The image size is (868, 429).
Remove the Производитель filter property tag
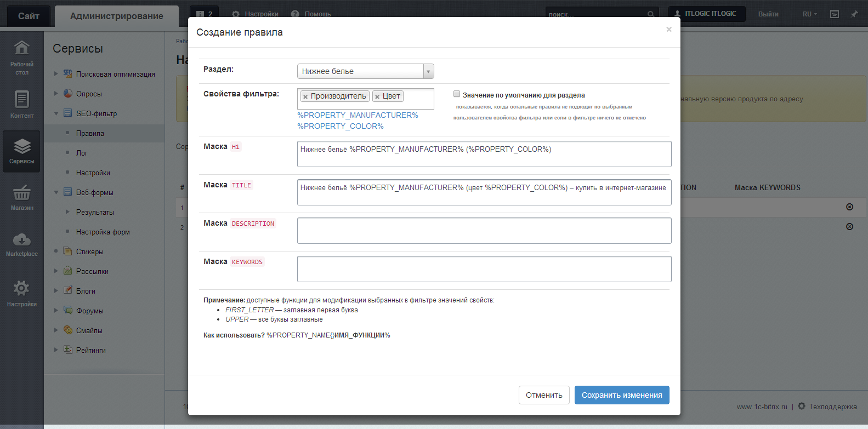(305, 96)
